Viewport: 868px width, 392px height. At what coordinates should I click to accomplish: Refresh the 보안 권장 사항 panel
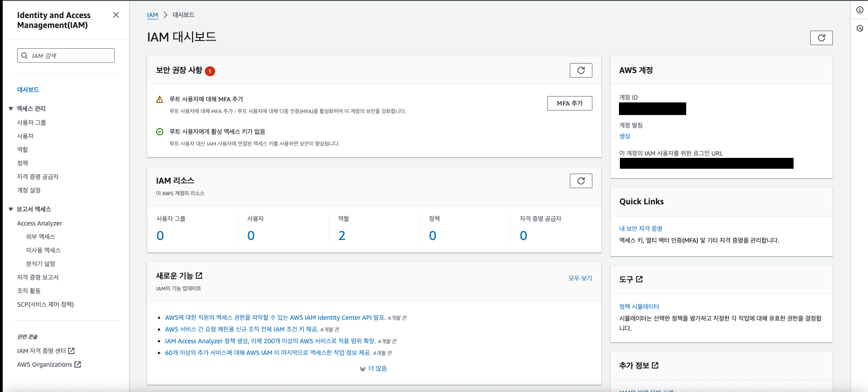(x=581, y=70)
